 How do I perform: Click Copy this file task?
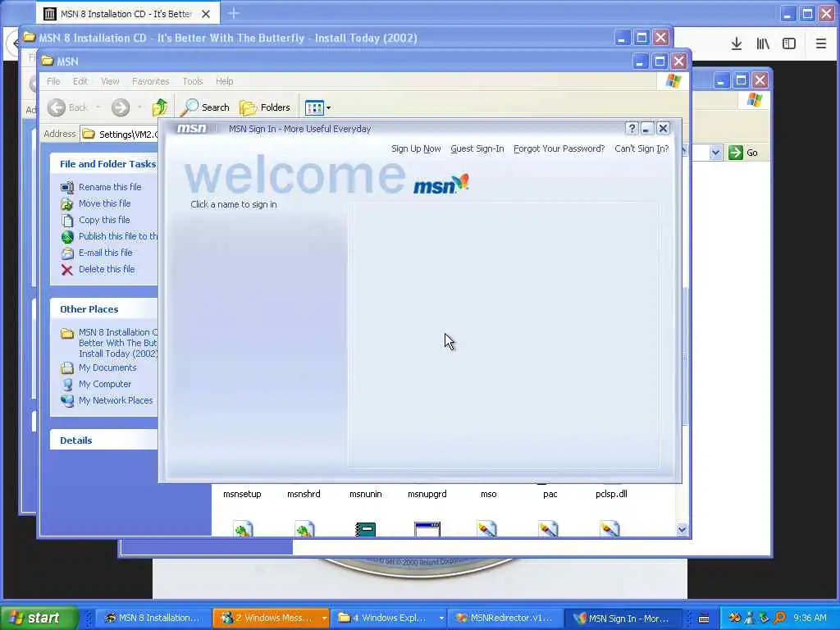coord(104,220)
